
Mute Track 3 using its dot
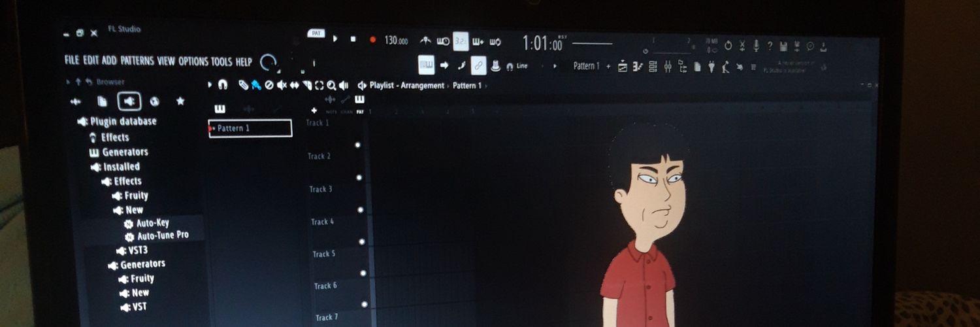point(361,210)
